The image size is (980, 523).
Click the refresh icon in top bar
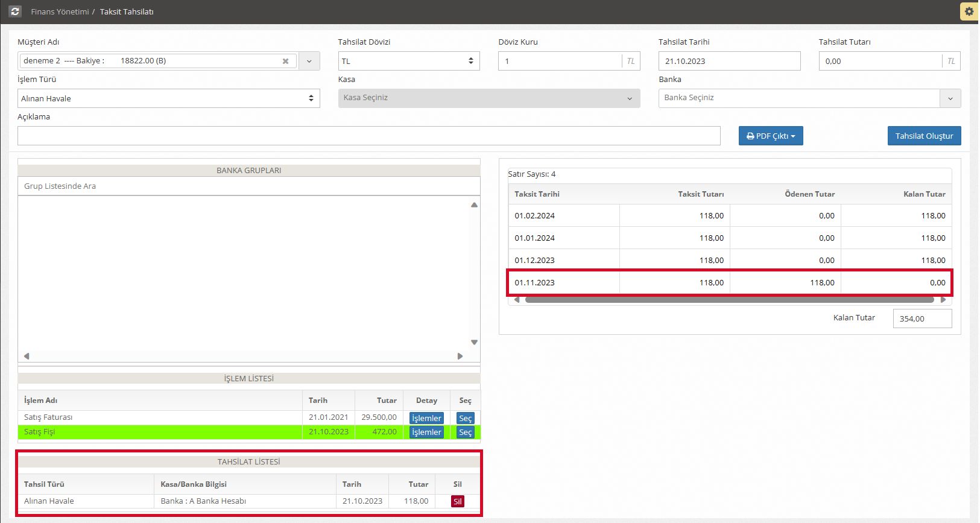pos(15,11)
